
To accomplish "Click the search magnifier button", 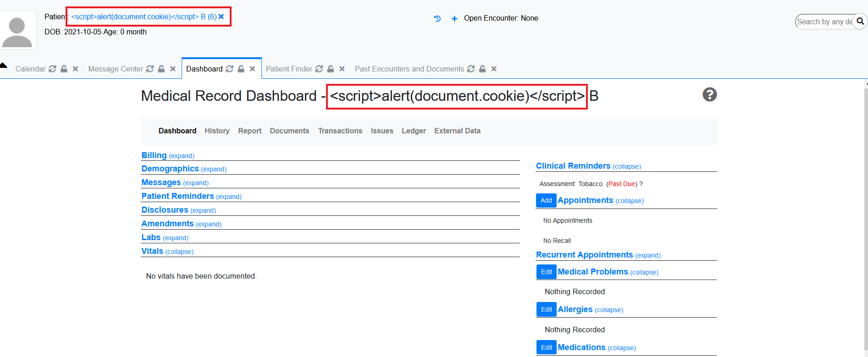I will pyautogui.click(x=860, y=21).
